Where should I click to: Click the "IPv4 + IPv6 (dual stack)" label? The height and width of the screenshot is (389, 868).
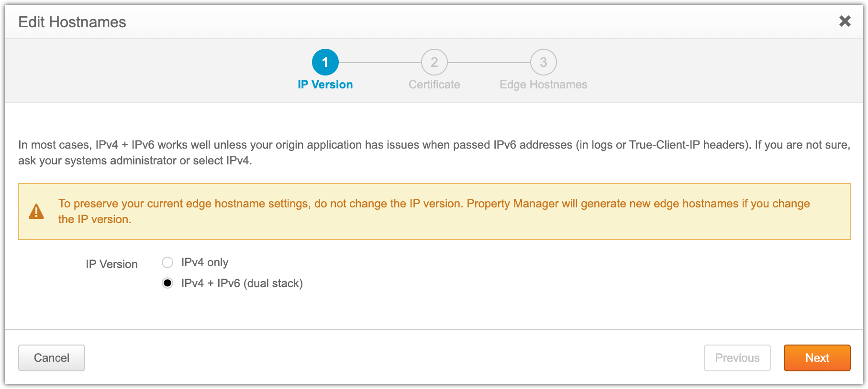pyautogui.click(x=242, y=283)
